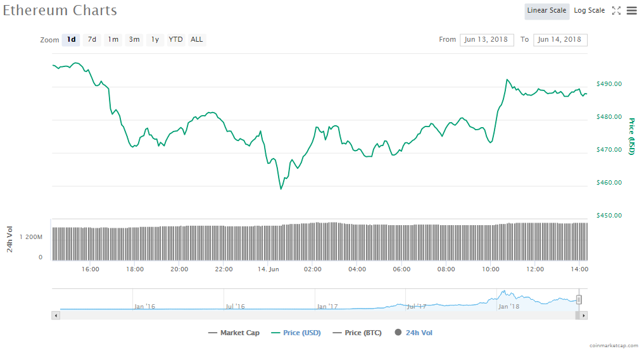Click the navigator scrollbar right arrow
644x351 pixels.
584,315
